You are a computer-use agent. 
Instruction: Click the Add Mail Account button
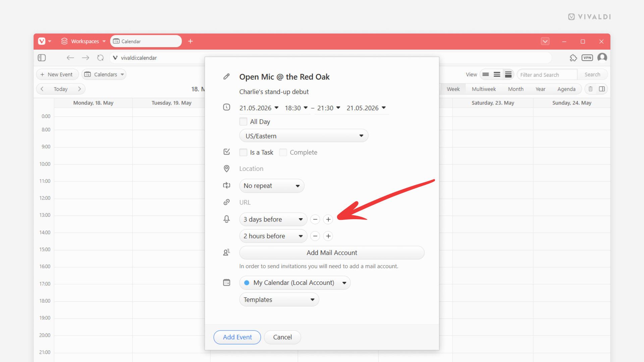pos(332,253)
